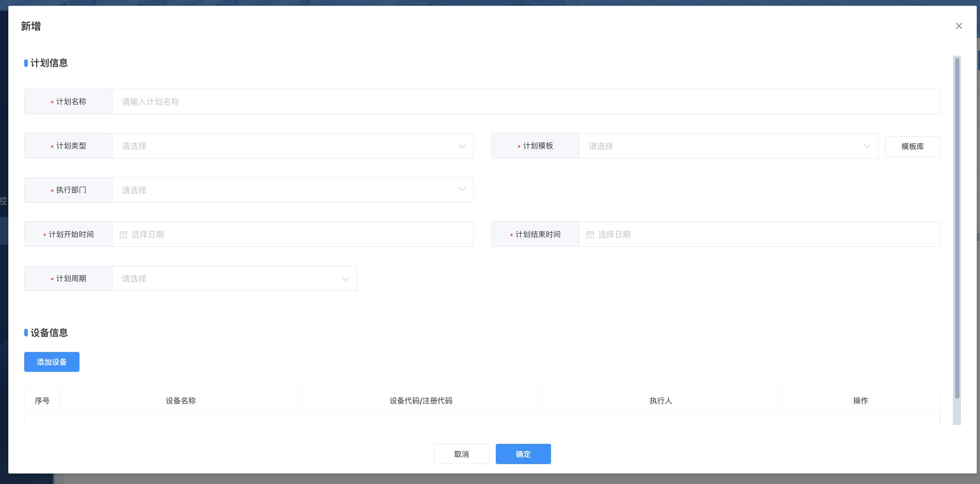Click the 设备名称 column header
The height and width of the screenshot is (484, 980).
pyautogui.click(x=181, y=400)
